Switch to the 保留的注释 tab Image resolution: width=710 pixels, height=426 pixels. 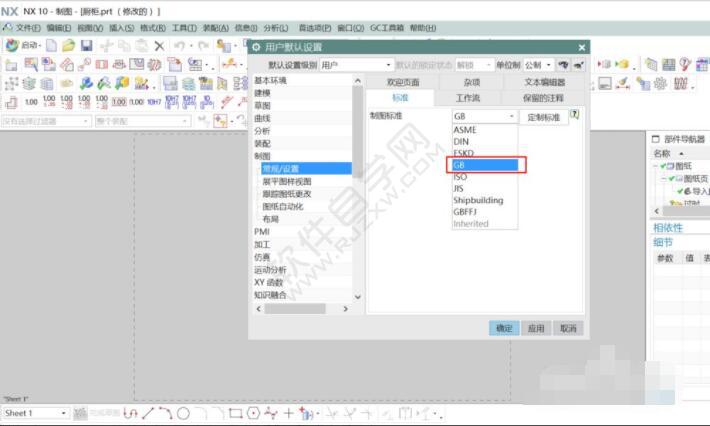tap(543, 98)
